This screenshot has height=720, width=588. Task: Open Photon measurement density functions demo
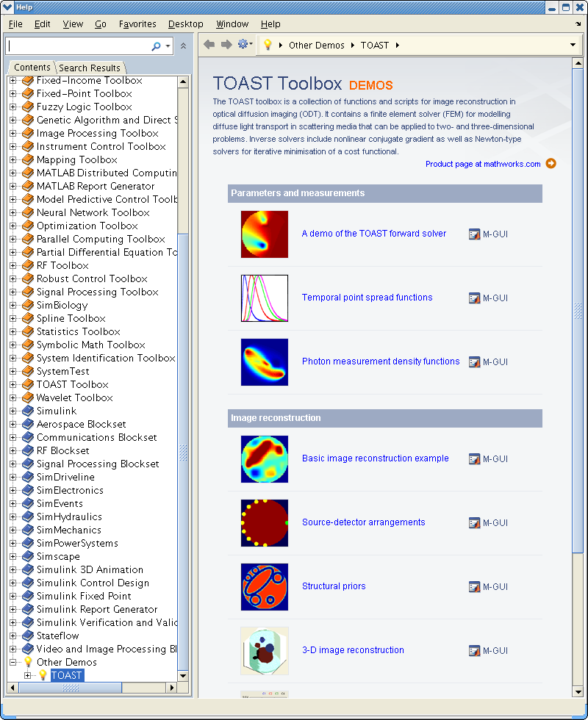click(381, 361)
